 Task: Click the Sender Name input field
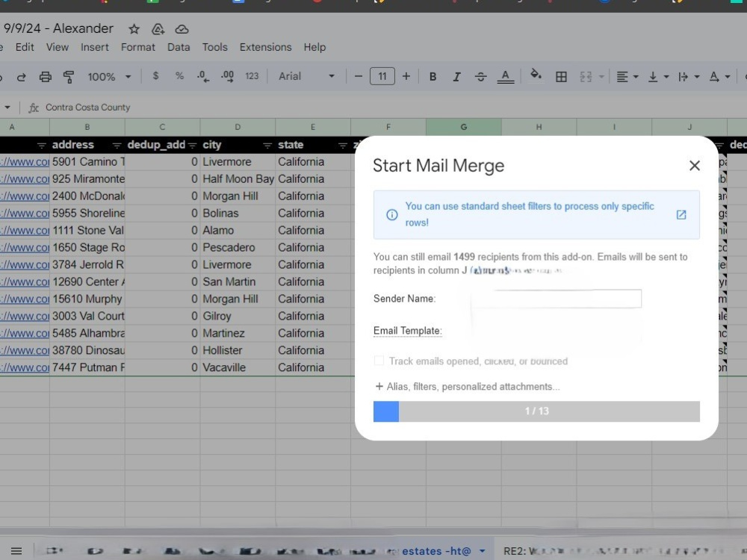pos(556,299)
